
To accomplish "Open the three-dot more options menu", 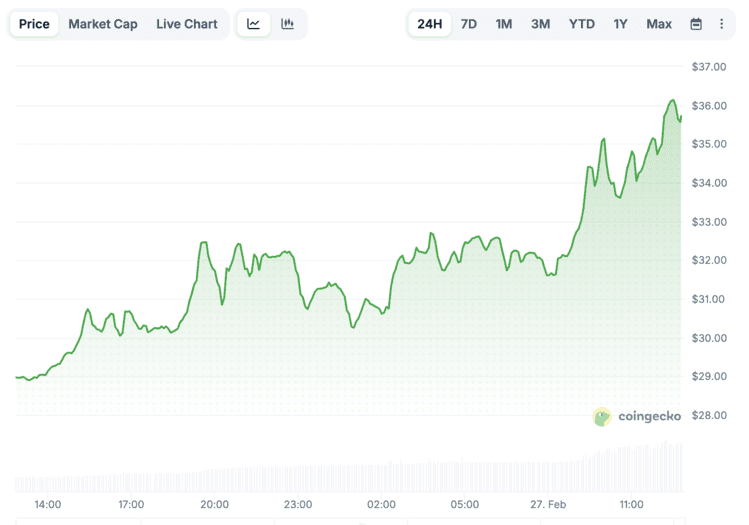I will point(722,24).
